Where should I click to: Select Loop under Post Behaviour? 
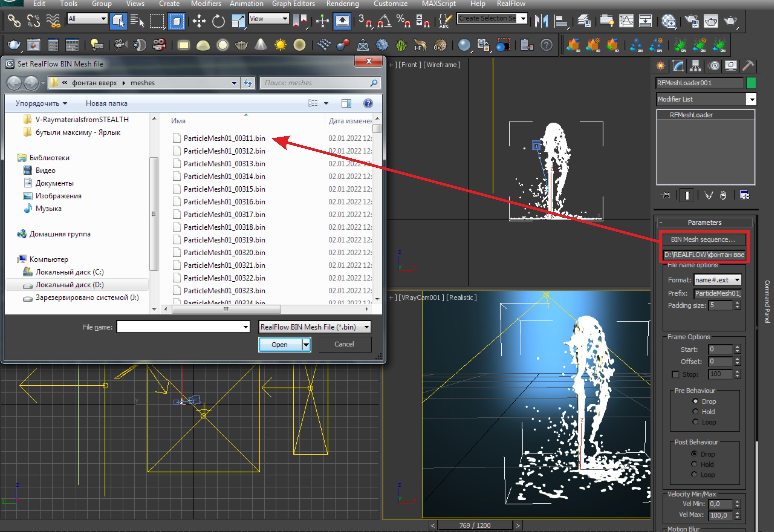pos(694,474)
